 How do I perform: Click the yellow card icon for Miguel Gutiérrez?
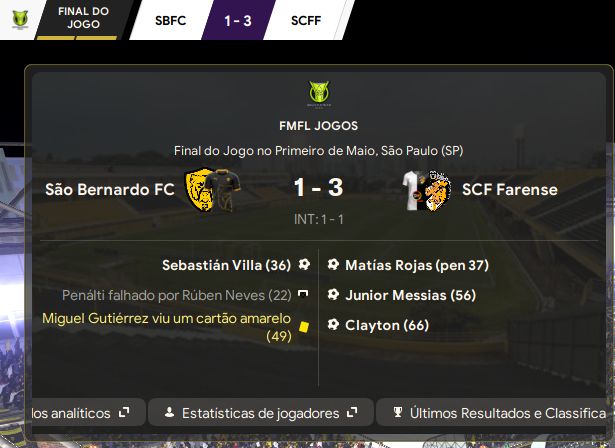303,326
